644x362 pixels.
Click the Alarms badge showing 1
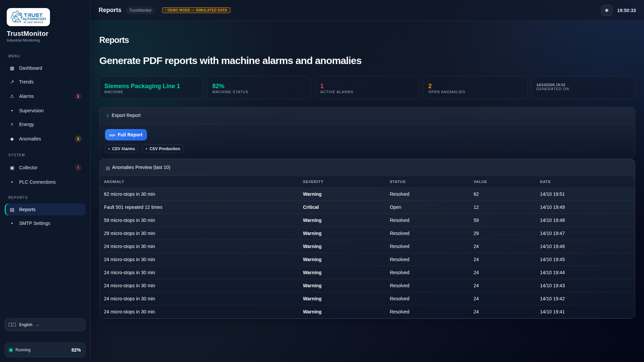coord(78,96)
